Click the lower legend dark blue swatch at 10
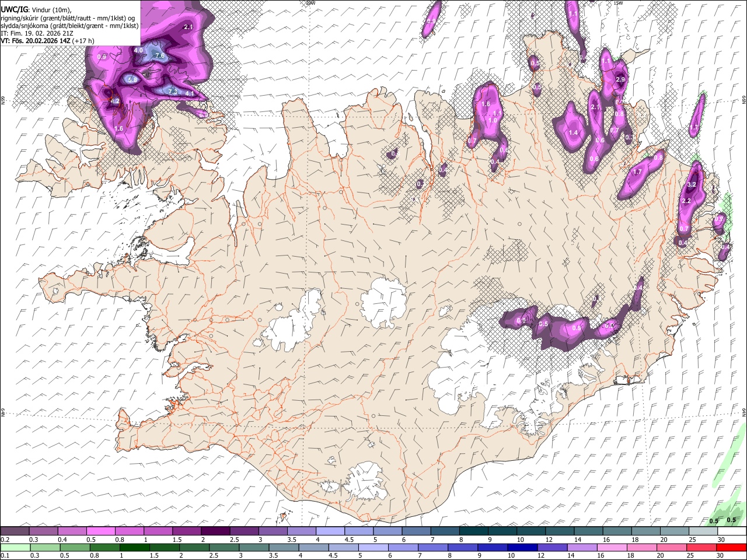 click(x=522, y=547)
